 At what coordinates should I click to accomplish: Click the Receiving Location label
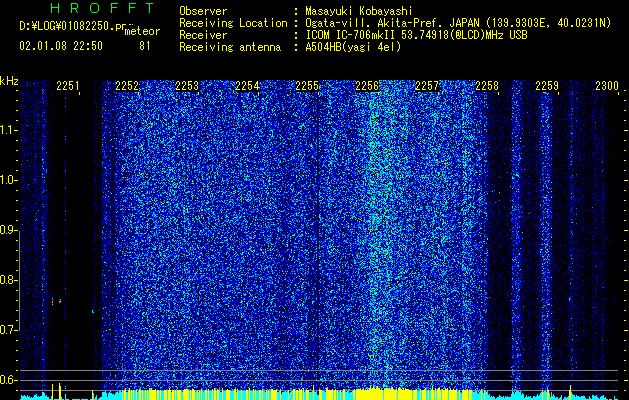233,23
